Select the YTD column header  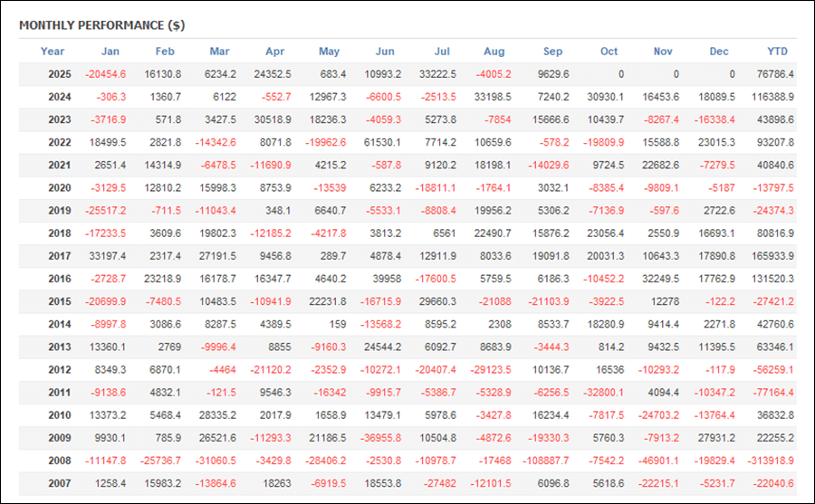pyautogui.click(x=777, y=52)
